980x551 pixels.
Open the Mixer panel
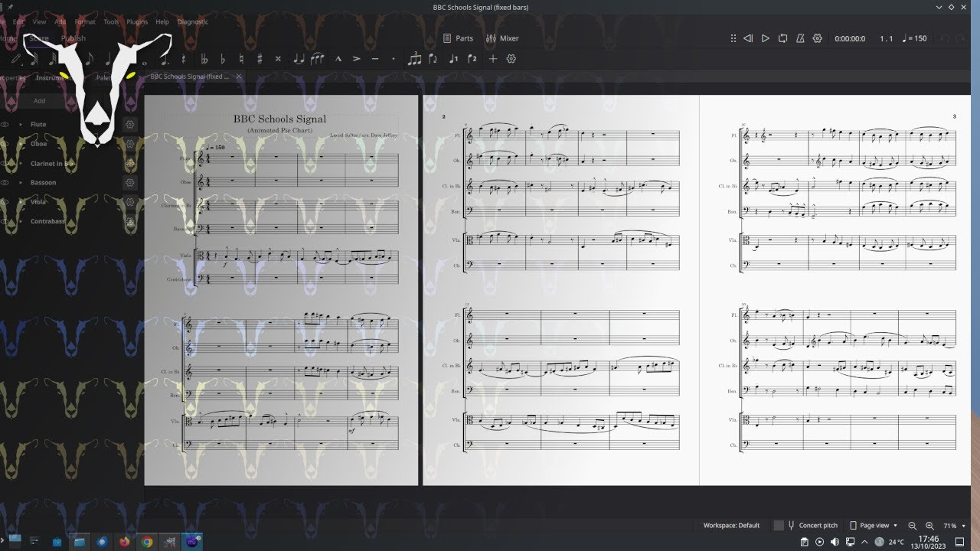coord(502,38)
